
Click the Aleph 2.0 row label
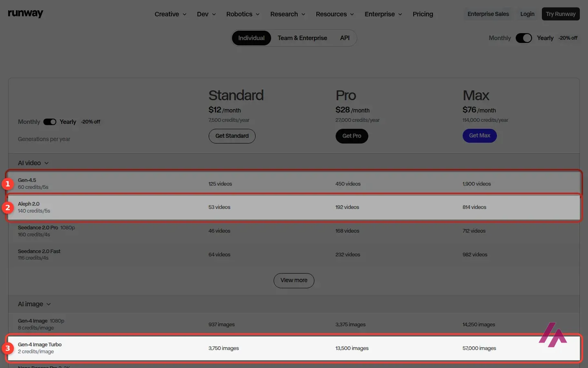[x=29, y=204]
